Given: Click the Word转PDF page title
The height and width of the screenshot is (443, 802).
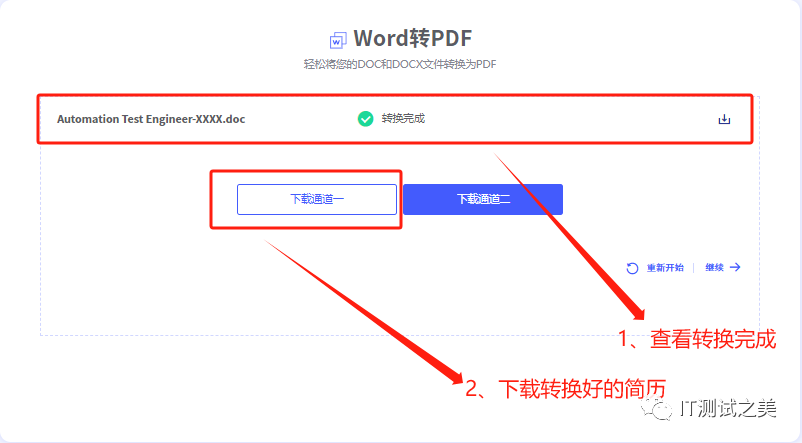Looking at the screenshot, I should click(x=412, y=39).
